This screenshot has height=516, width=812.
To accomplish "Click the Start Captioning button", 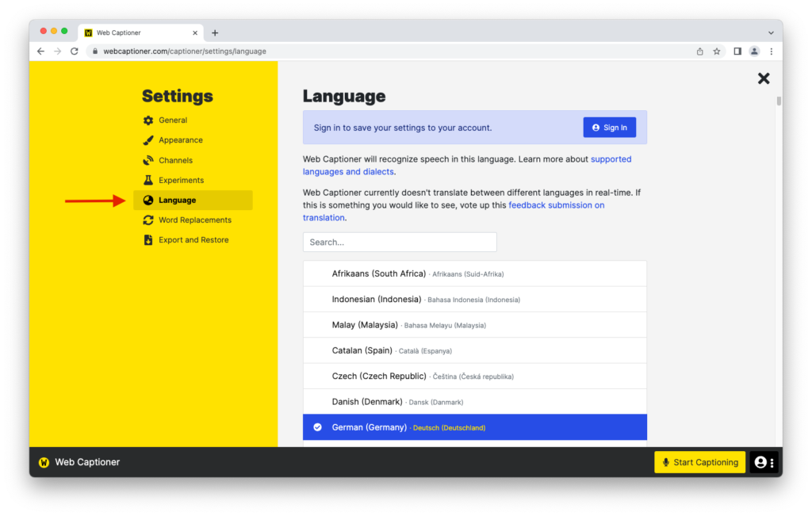I will click(x=699, y=462).
